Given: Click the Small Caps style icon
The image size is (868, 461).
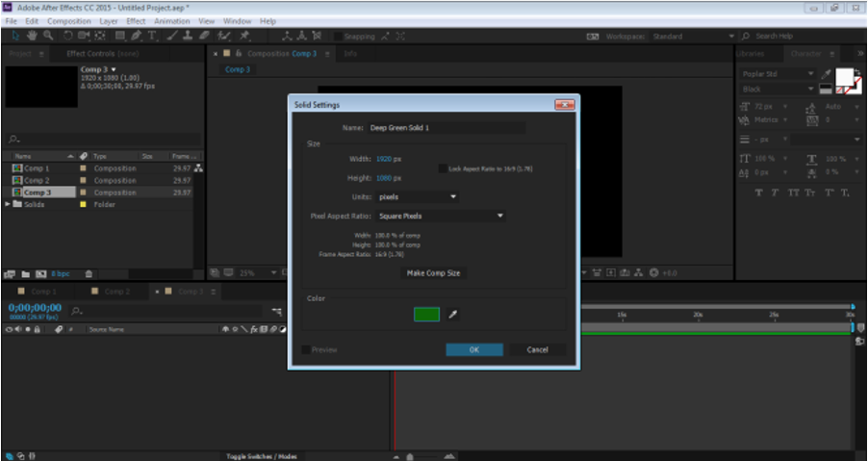Looking at the screenshot, I should point(810,192).
